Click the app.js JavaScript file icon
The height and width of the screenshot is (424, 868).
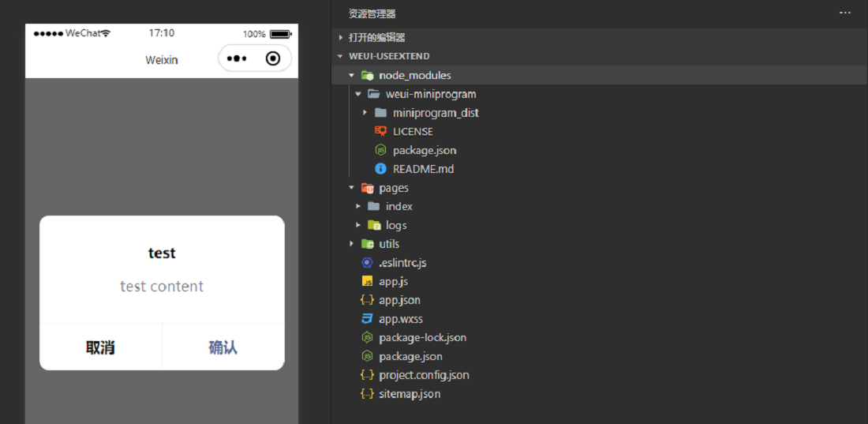pyautogui.click(x=366, y=282)
